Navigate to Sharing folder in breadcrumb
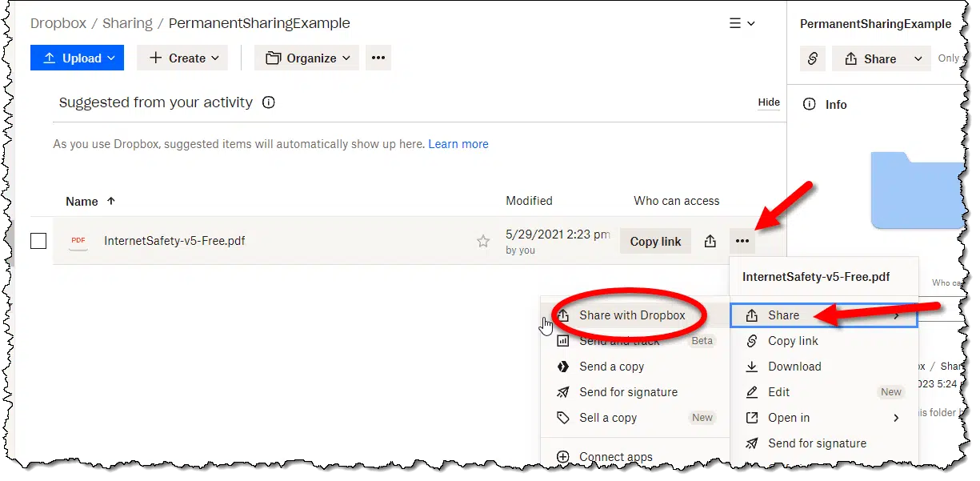The width and height of the screenshot is (980, 481). 127,23
